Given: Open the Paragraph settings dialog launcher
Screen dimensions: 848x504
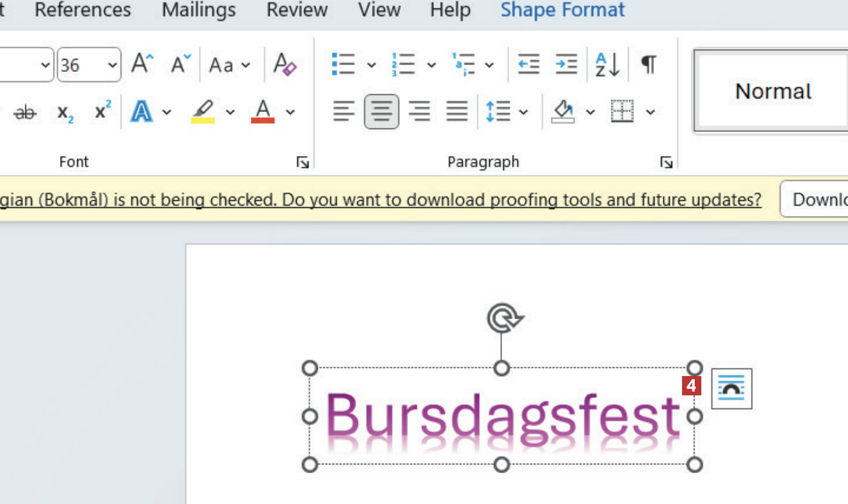Looking at the screenshot, I should tap(667, 162).
